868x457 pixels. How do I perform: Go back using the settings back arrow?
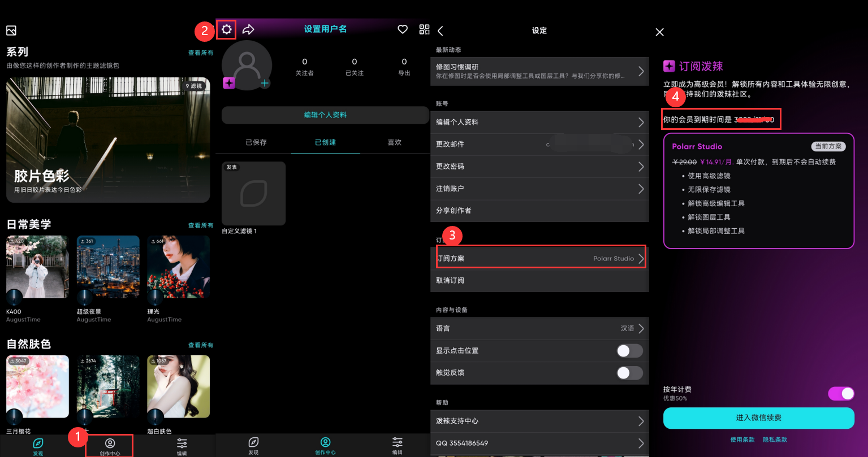pyautogui.click(x=441, y=31)
